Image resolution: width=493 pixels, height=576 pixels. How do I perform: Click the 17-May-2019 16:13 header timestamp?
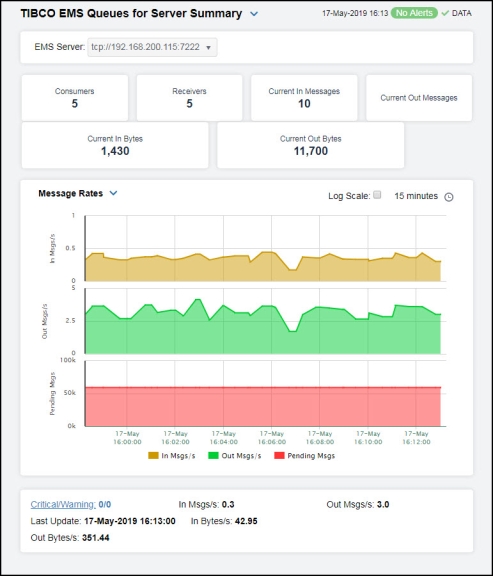[x=355, y=13]
